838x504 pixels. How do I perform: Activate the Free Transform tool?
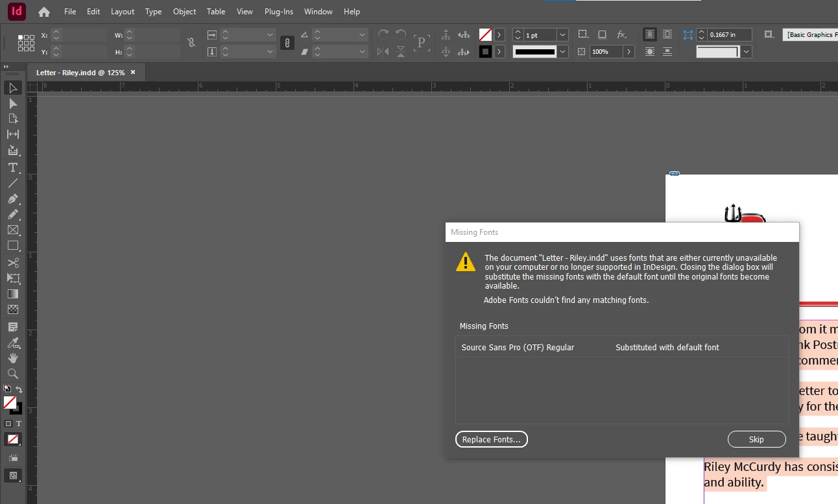pos(13,278)
